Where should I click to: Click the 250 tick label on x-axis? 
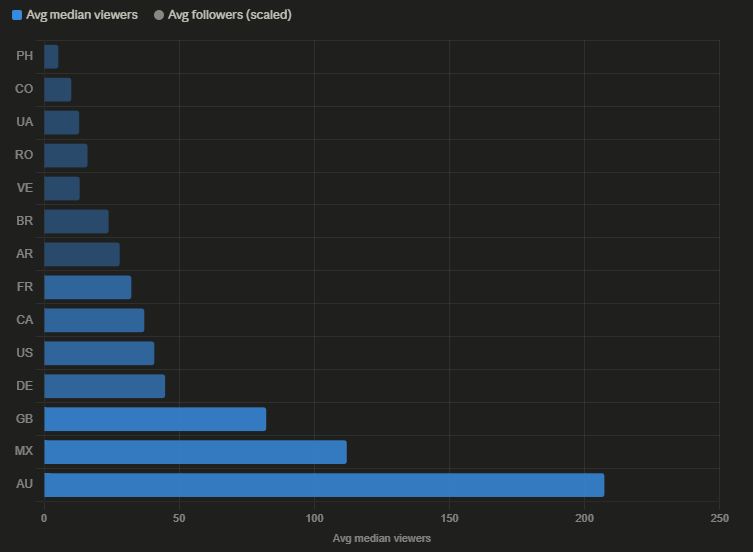718,518
